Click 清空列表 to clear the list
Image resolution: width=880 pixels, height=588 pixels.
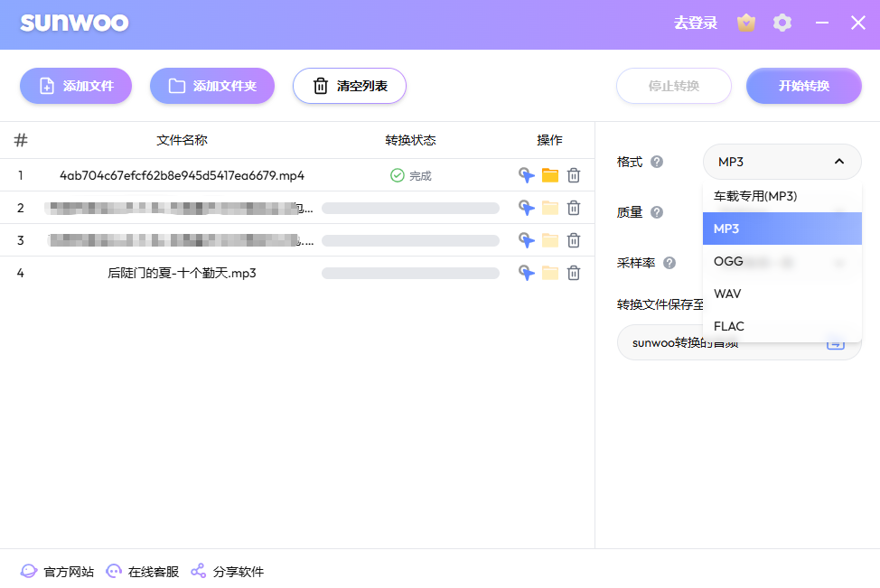click(350, 86)
